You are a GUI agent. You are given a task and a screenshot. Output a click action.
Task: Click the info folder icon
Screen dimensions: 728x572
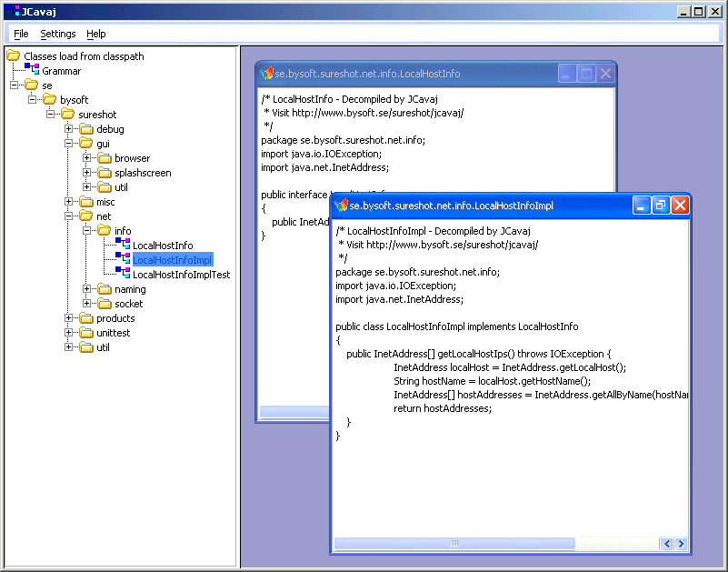click(x=105, y=230)
